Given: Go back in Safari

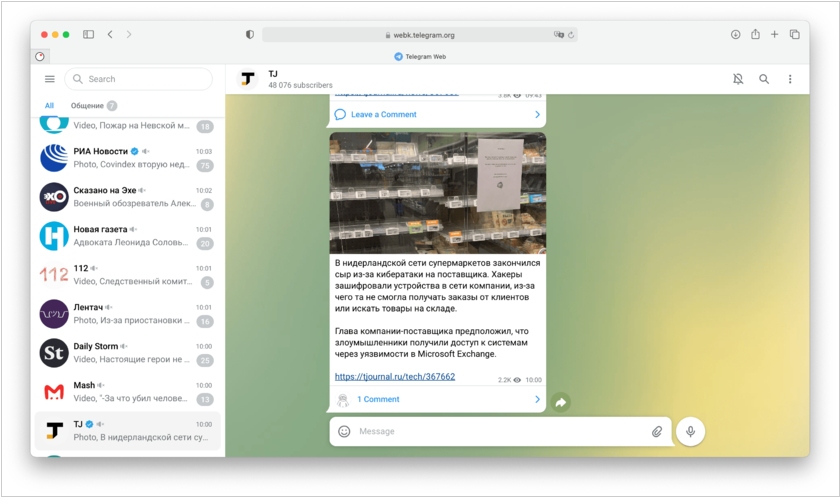Looking at the screenshot, I should point(110,34).
